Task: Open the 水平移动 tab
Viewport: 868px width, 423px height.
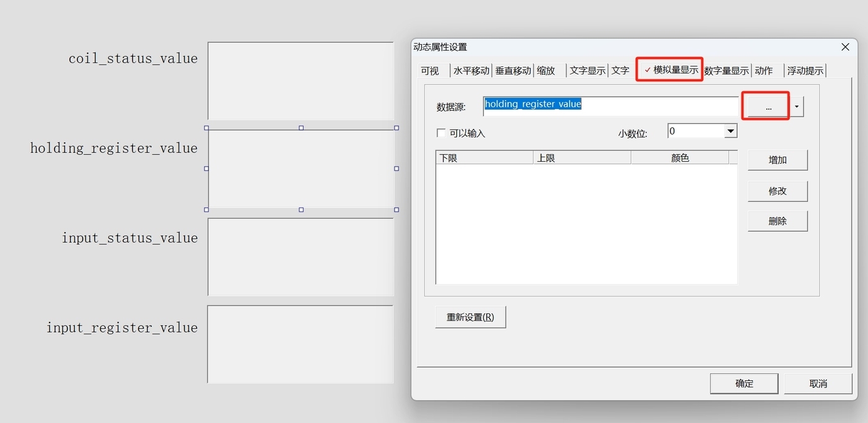Action: (471, 71)
